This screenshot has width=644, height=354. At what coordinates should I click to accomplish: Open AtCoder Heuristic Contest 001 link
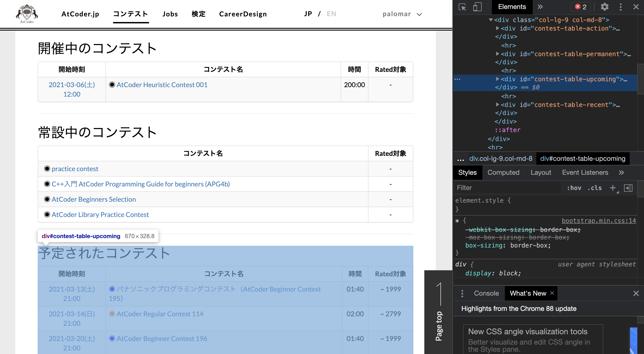[162, 85]
